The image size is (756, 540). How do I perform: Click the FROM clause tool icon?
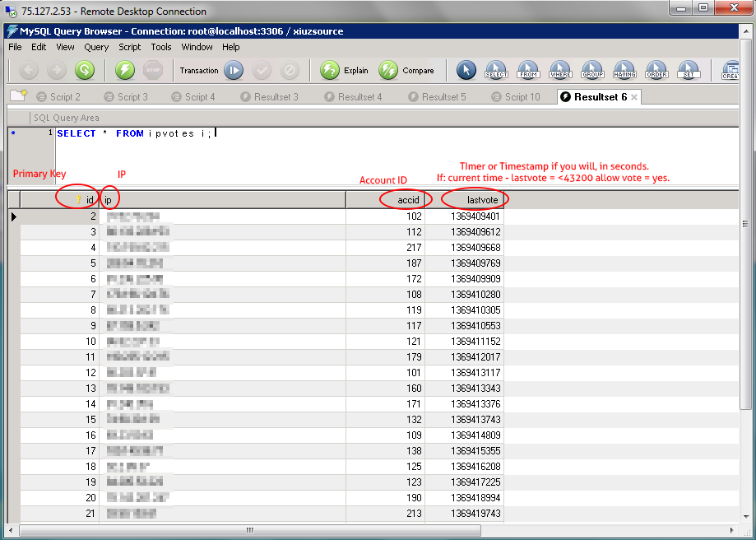click(x=528, y=71)
